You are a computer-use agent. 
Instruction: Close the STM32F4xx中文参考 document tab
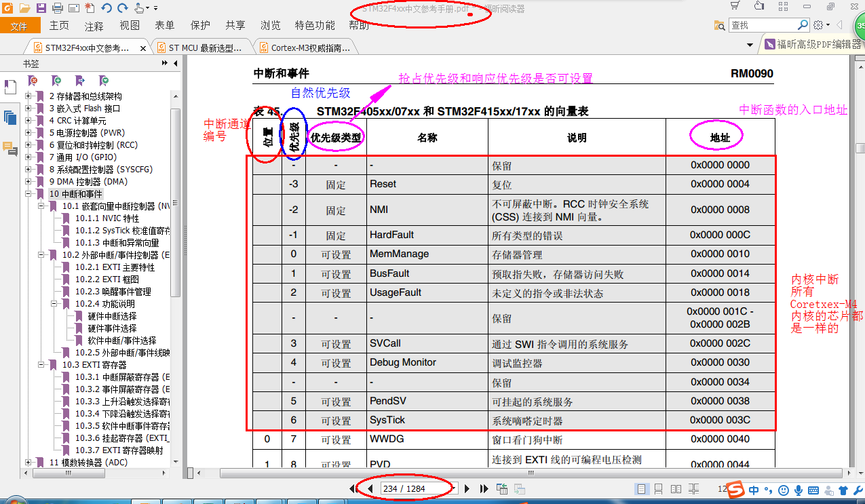143,48
